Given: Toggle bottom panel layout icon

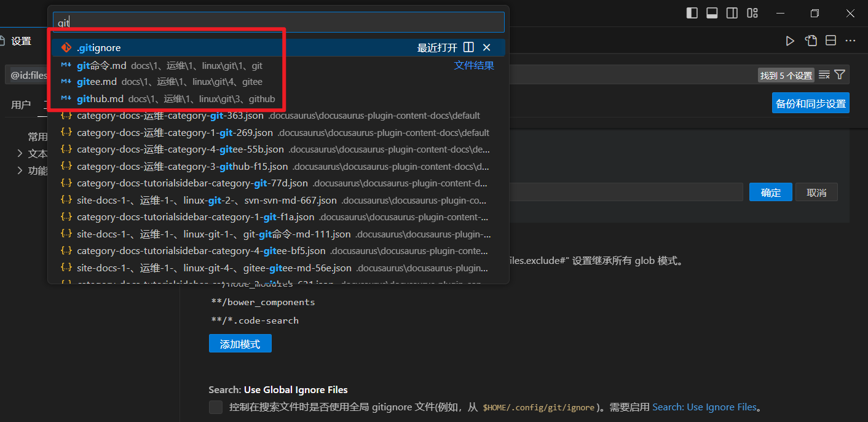Looking at the screenshot, I should coord(712,13).
